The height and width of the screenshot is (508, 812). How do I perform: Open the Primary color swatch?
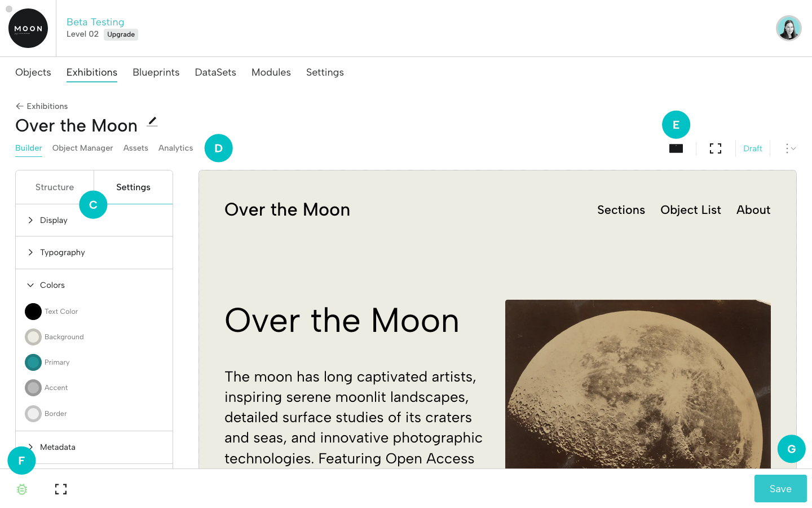33,362
